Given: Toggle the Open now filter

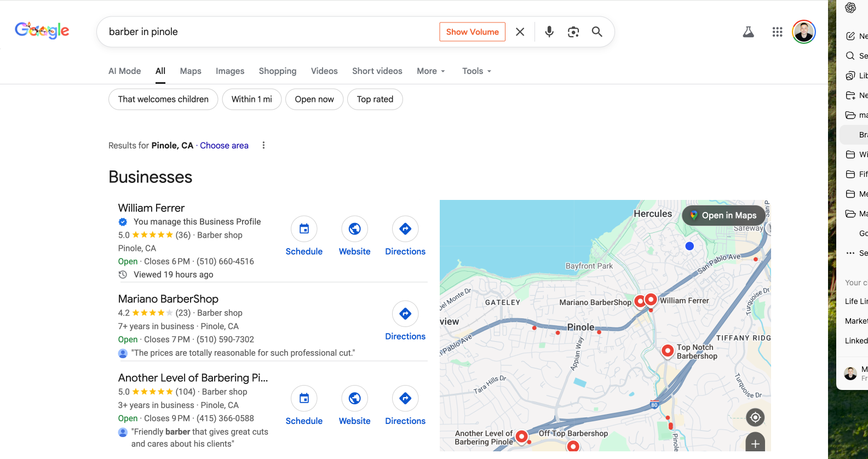Looking at the screenshot, I should (x=314, y=99).
